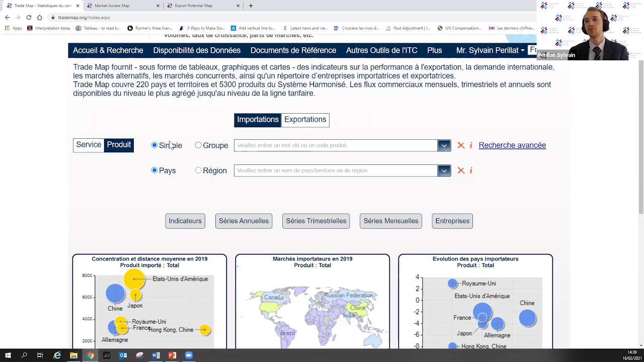Open the Tableau - to read bookmark
This screenshot has width=644, height=362.
pyautogui.click(x=98, y=28)
